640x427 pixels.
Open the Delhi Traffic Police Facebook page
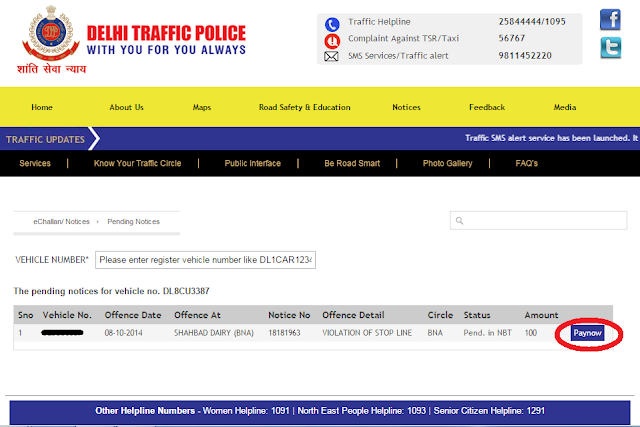pos(610,20)
